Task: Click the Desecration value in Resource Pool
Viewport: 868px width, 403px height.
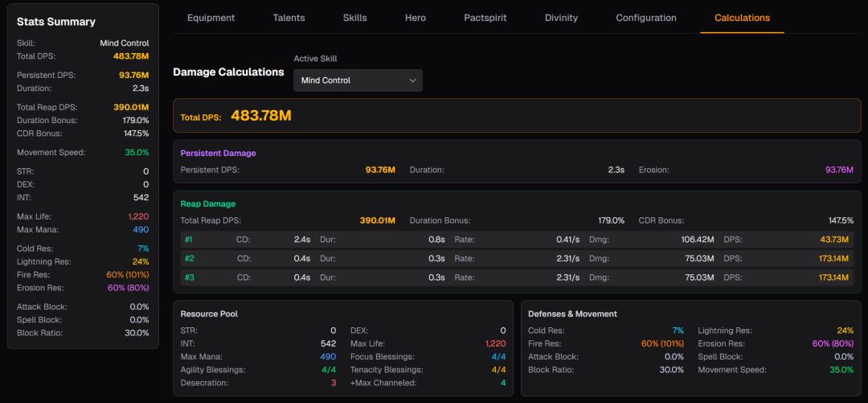Action: tap(334, 383)
